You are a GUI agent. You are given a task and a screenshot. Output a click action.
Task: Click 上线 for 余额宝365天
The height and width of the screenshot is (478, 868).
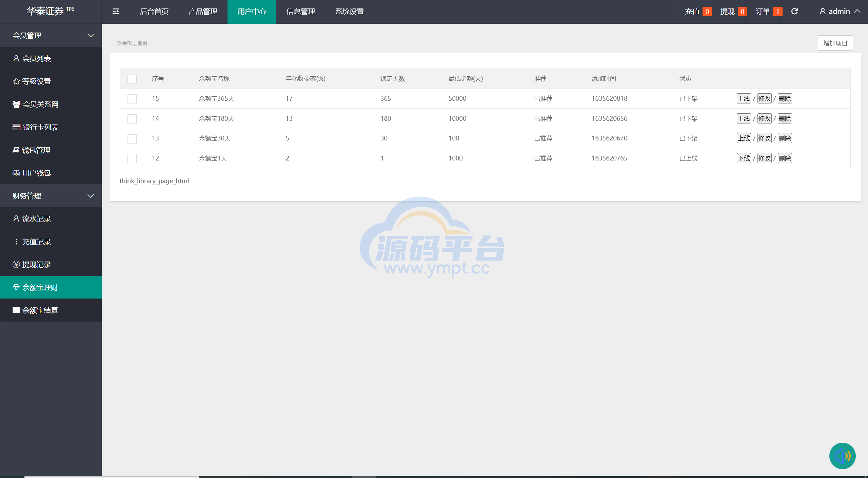[x=744, y=98]
